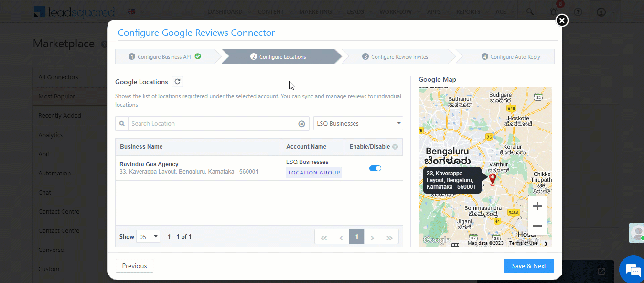
Task: Clear the Search Location field
Action: tap(301, 124)
